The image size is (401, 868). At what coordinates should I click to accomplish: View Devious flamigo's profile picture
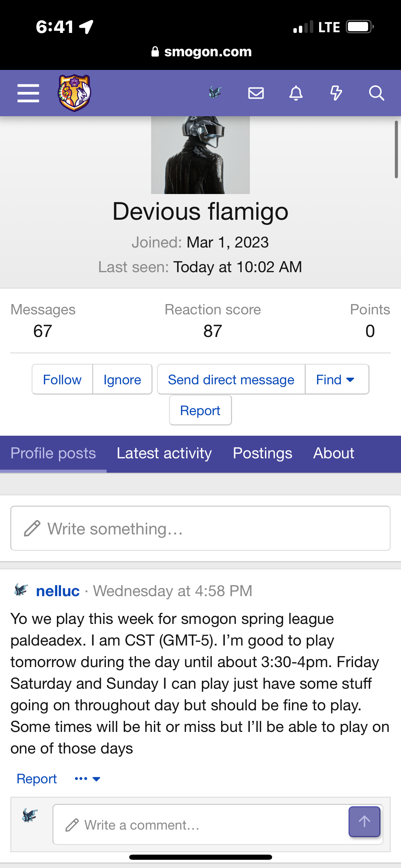click(x=200, y=155)
